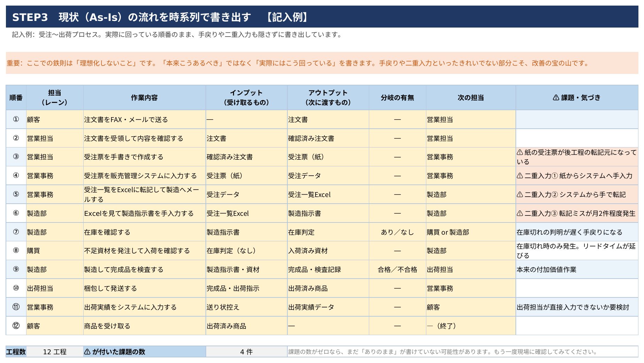The width and height of the screenshot is (644, 363).
Task: Select the 順番 header cell
Action: point(16,98)
